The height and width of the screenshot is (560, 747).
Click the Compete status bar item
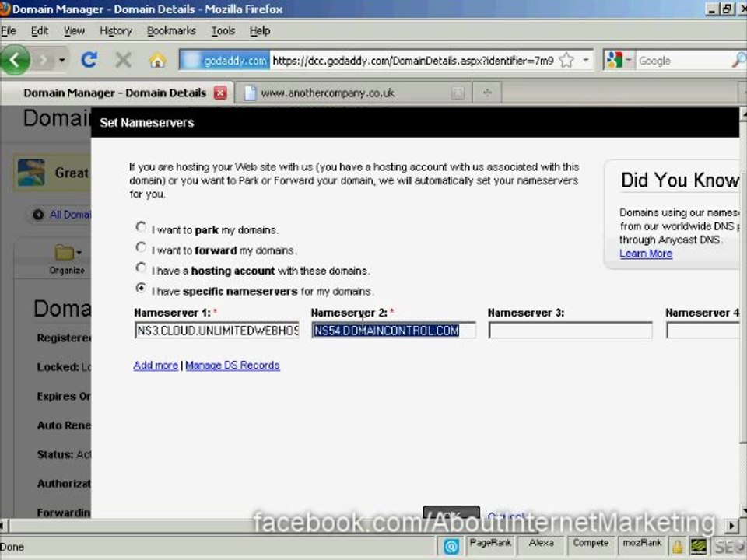coord(591,543)
